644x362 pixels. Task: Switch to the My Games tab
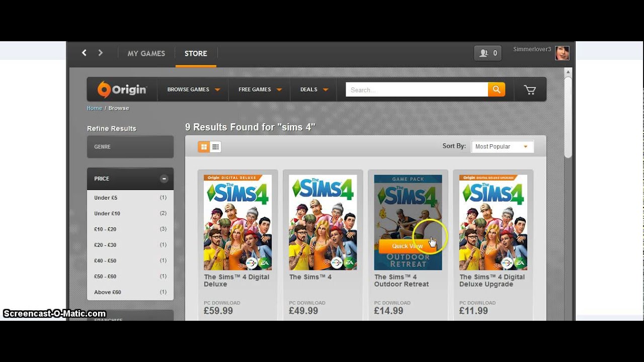pyautogui.click(x=146, y=53)
